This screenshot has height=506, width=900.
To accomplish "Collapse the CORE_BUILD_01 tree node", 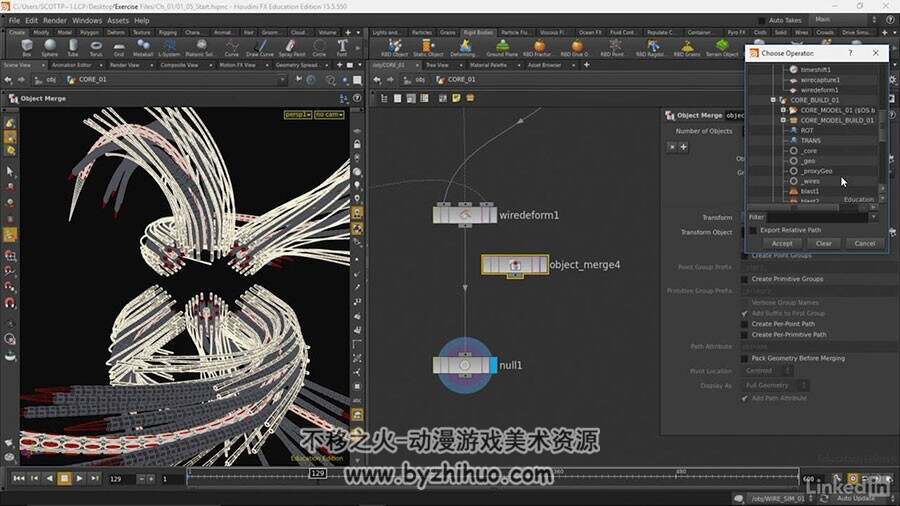I will (x=773, y=100).
